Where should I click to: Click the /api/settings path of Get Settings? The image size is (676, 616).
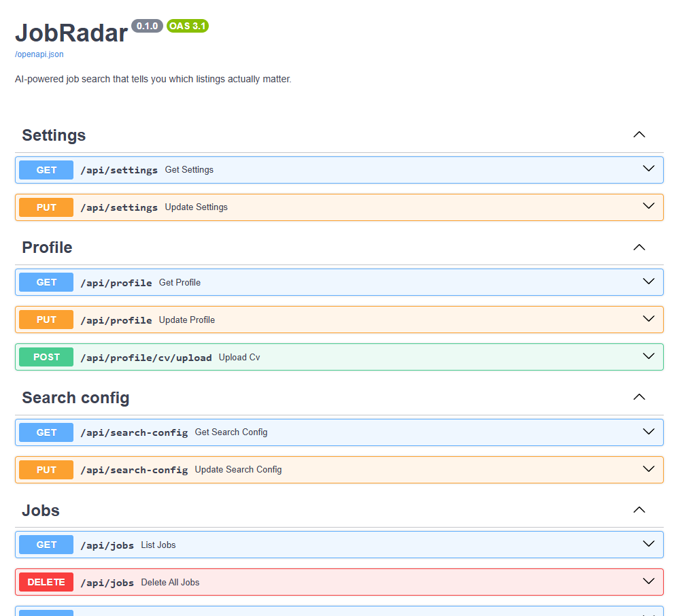coord(119,170)
